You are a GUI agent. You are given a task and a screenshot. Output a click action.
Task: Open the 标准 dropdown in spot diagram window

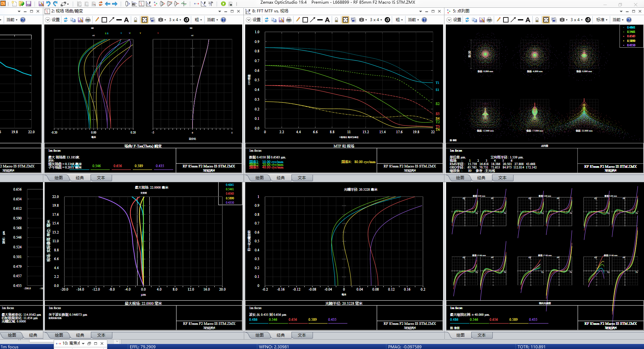point(602,20)
